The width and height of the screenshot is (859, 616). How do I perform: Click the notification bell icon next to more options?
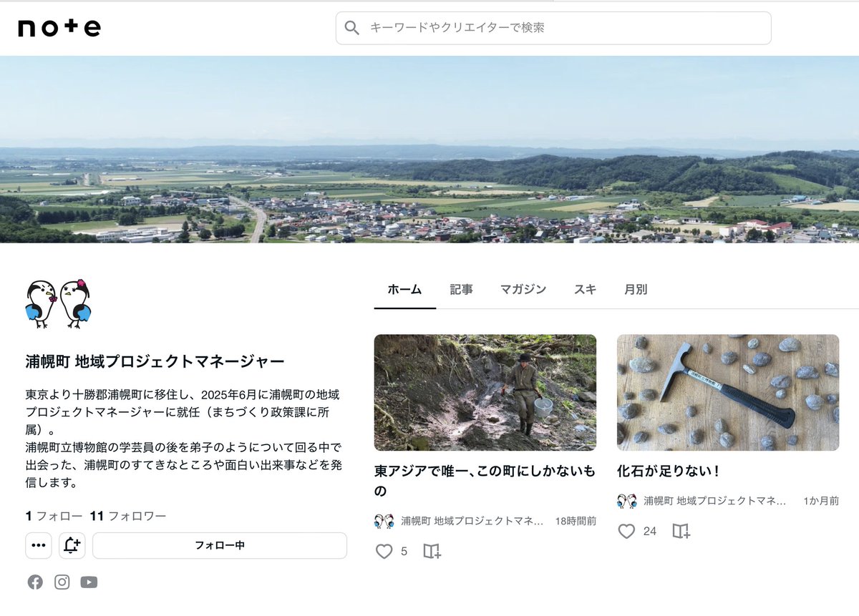click(x=72, y=545)
